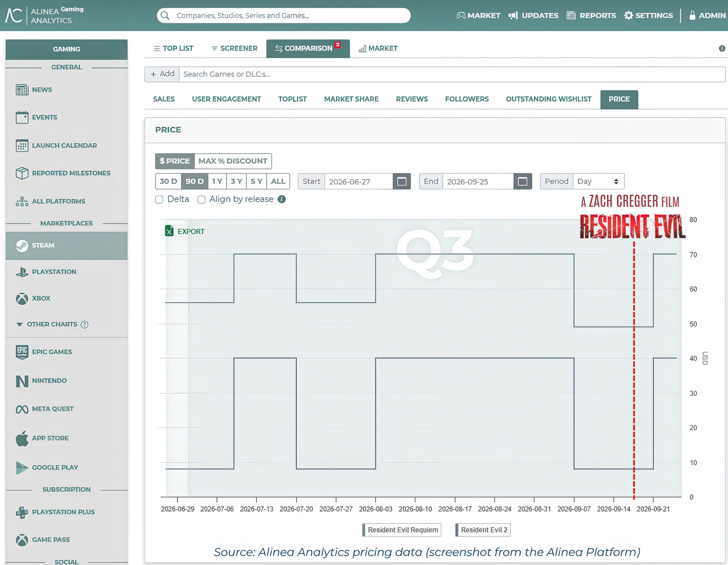This screenshot has width=728, height=565.
Task: Switch to the Market Share tab
Action: click(x=351, y=99)
